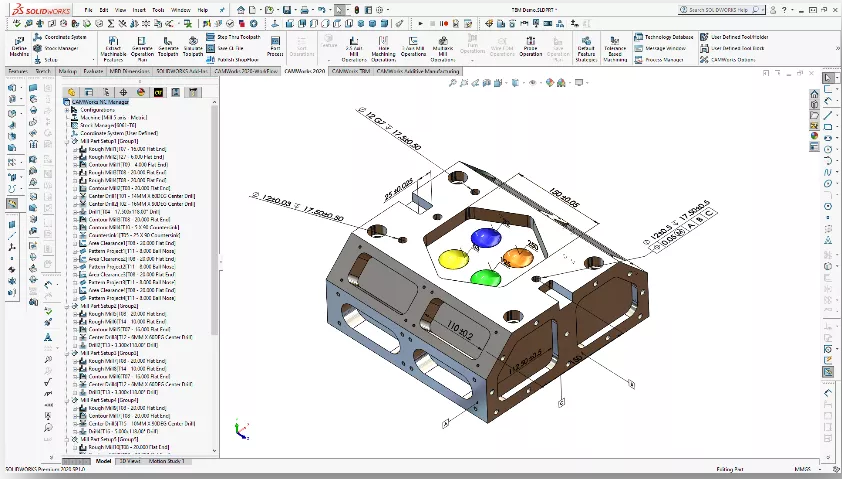Open Hole Machining Operations
Viewport: 842px width, 479px height.
tap(383, 48)
